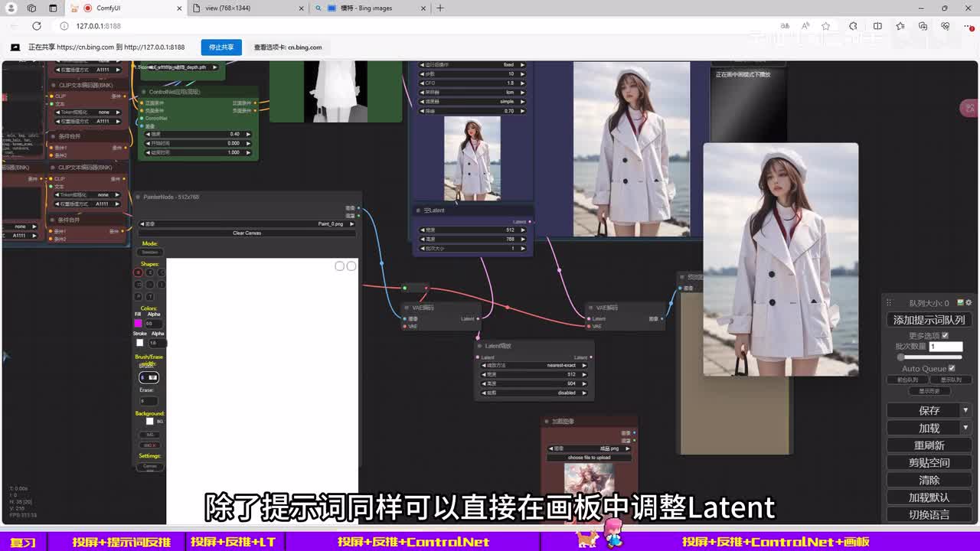Open the browser split screen icon
Screen dimensions: 980x551
pyautogui.click(x=877, y=26)
